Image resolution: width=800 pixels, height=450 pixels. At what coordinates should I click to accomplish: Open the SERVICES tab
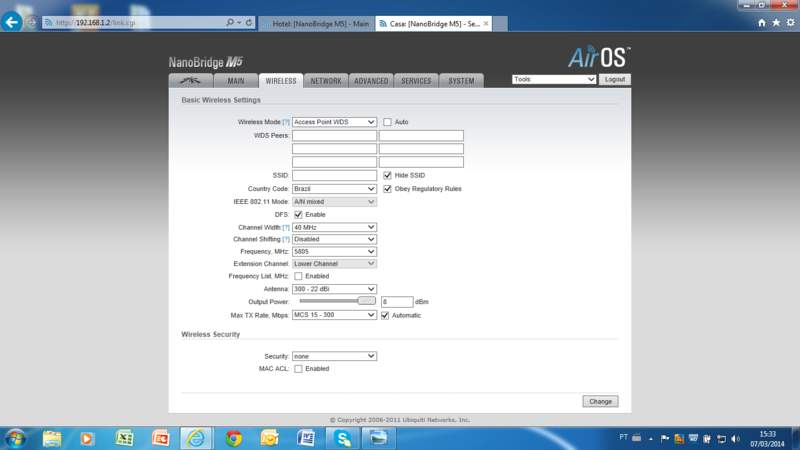click(x=416, y=81)
